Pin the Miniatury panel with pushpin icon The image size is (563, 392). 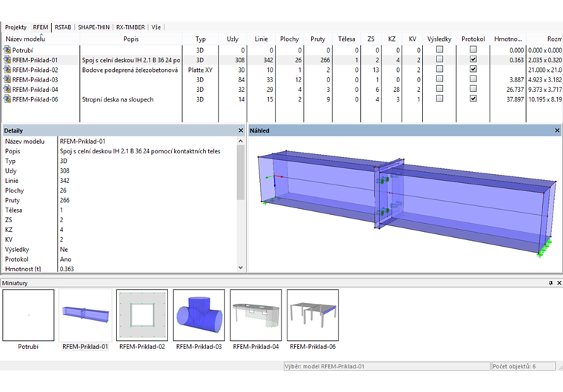click(x=550, y=283)
